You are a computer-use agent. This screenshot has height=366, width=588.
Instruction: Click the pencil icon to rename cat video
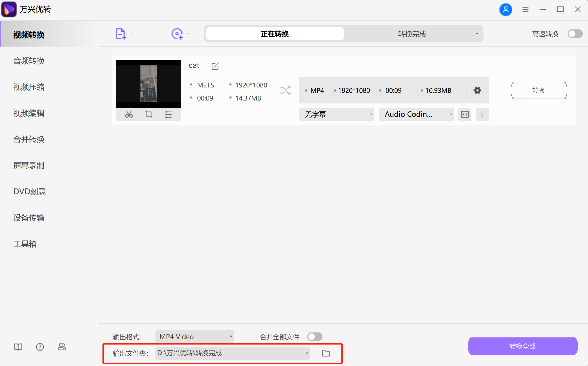(215, 66)
